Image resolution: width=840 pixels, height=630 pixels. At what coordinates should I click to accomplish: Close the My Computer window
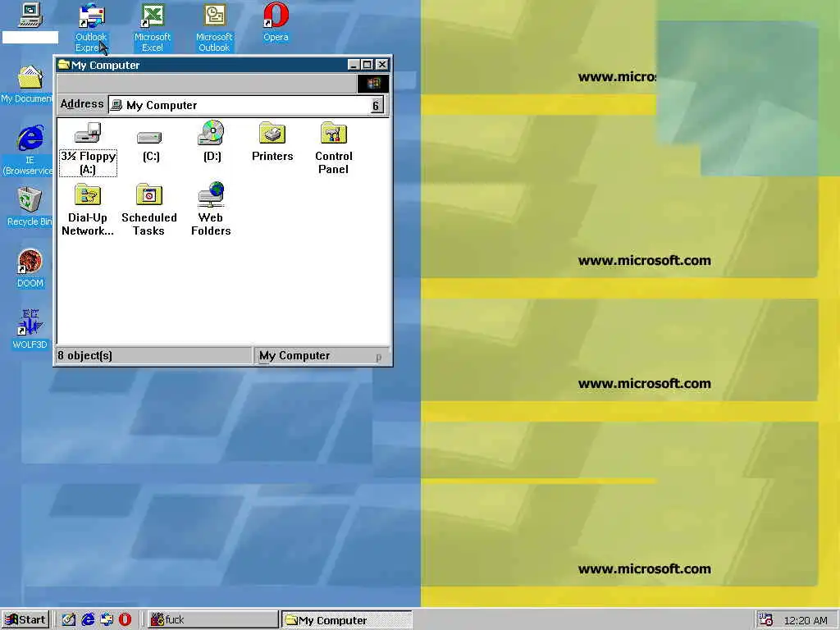click(382, 65)
